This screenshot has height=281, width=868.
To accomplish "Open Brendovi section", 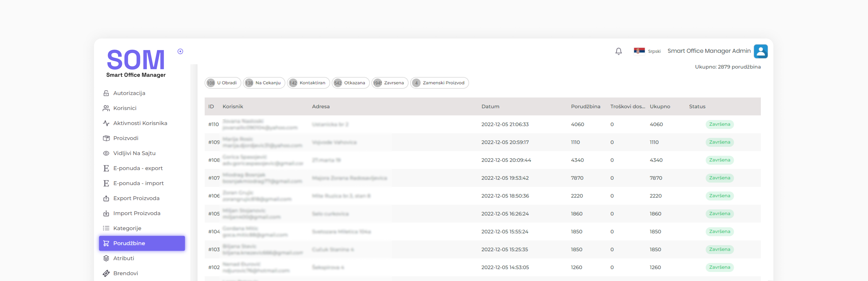I will click(142, 273).
